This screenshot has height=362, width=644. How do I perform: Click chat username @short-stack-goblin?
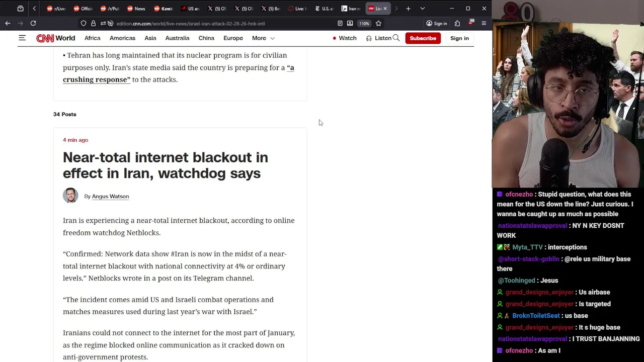[x=528, y=258]
